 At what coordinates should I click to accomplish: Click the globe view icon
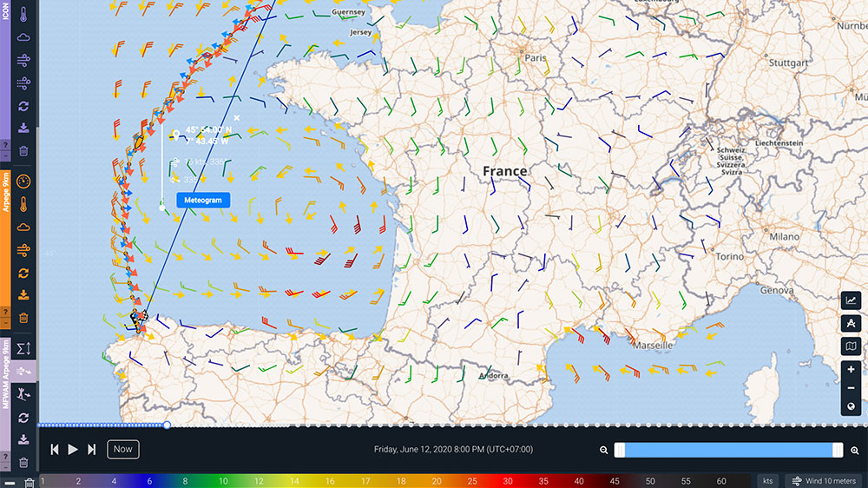point(852,407)
